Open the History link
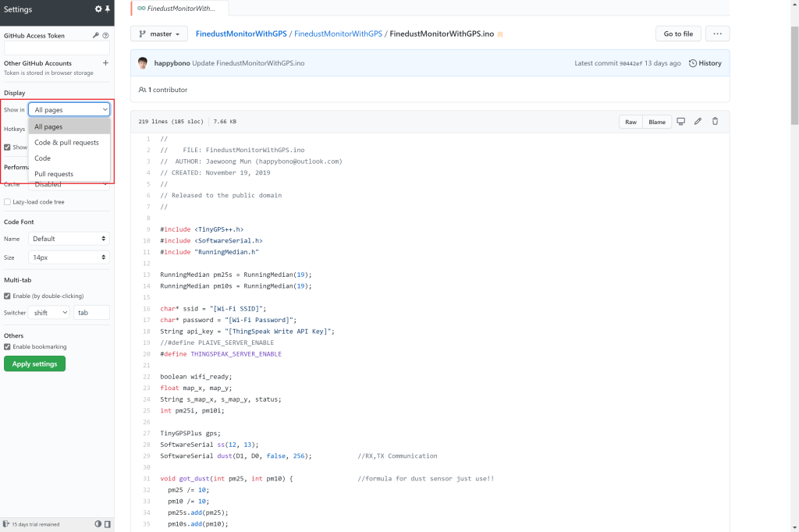The image size is (799, 532). coord(705,63)
